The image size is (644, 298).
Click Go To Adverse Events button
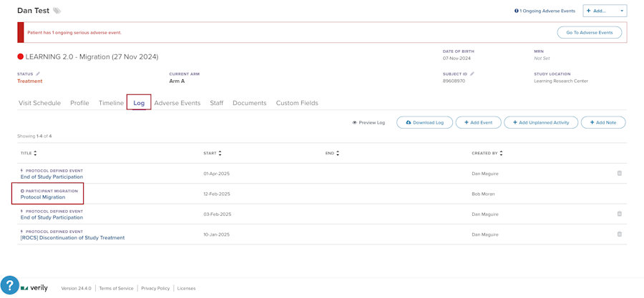[590, 32]
